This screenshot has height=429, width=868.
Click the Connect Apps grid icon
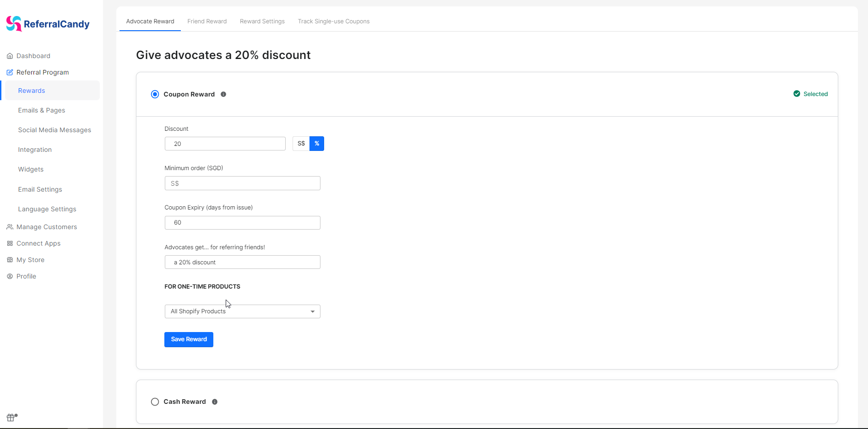click(x=10, y=243)
